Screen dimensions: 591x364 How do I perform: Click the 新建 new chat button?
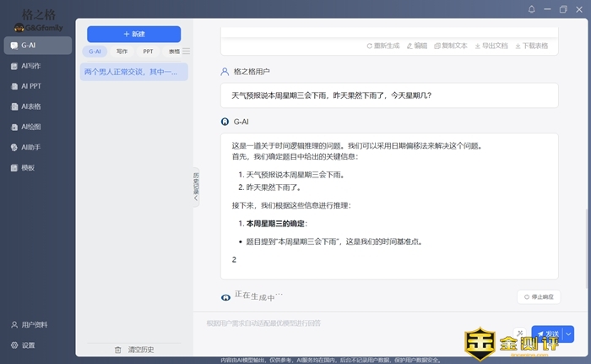(x=134, y=34)
